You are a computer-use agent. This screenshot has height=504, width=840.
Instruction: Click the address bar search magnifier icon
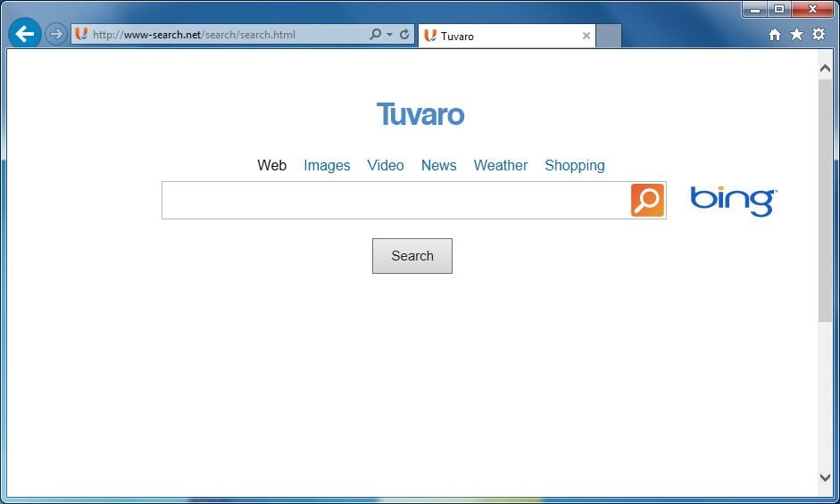(376, 34)
